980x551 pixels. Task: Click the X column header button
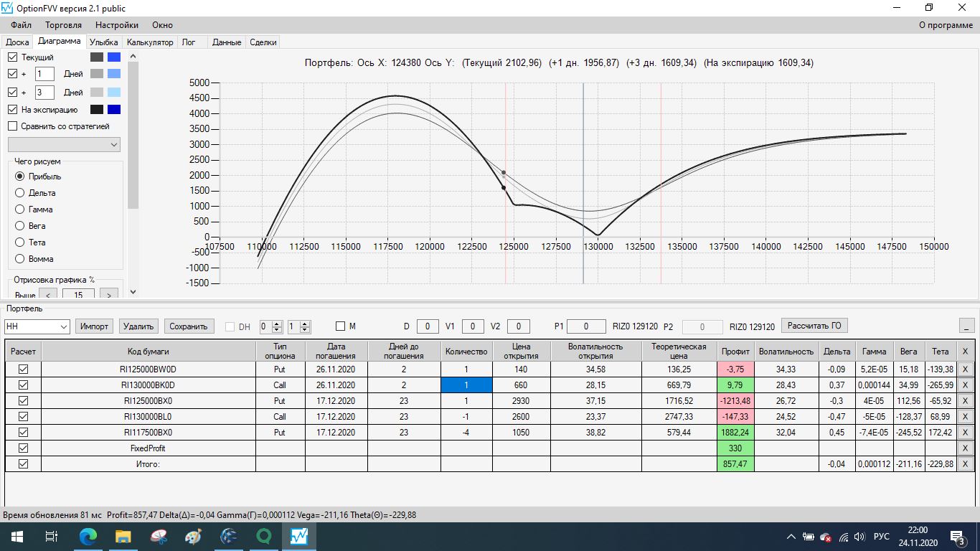(965, 352)
